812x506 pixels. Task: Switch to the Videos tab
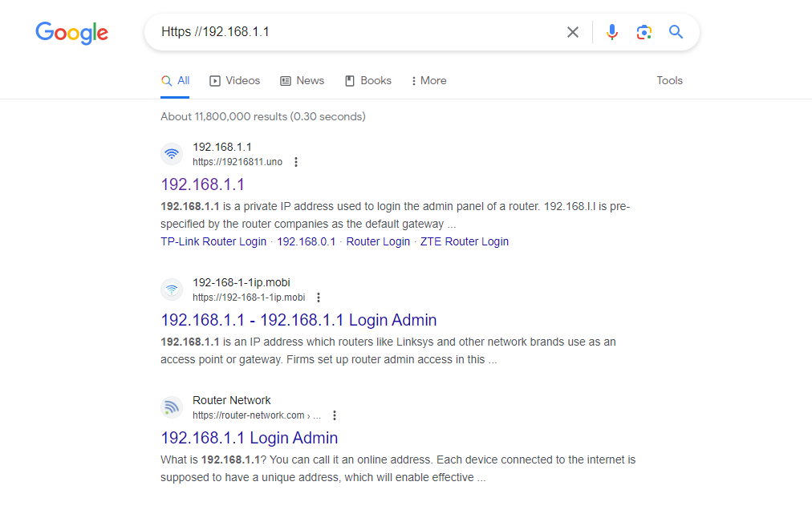pyautogui.click(x=234, y=81)
